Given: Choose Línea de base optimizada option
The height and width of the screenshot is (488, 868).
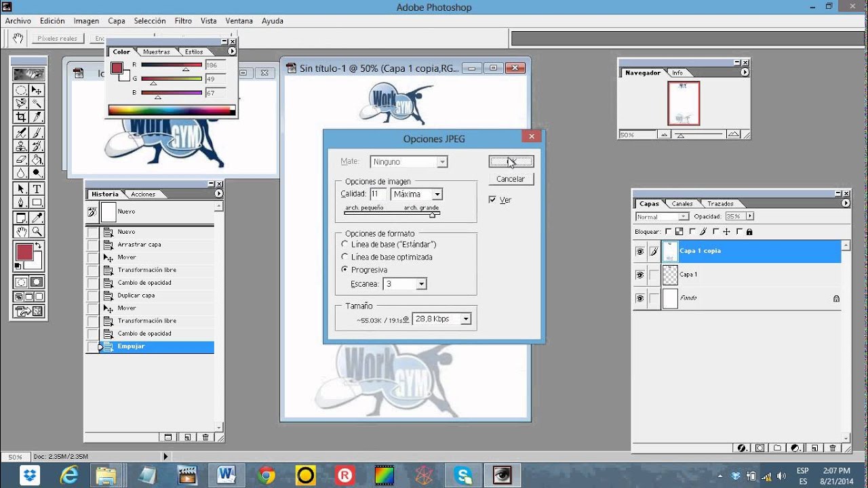Looking at the screenshot, I should (x=345, y=257).
